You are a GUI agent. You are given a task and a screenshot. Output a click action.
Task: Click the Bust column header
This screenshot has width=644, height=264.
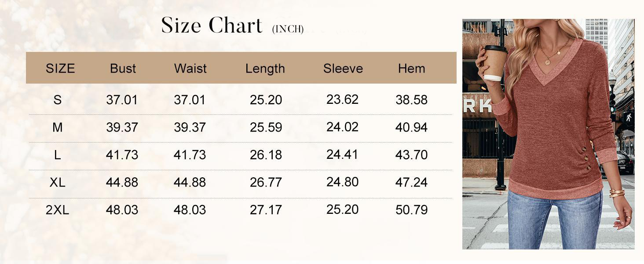(123, 68)
